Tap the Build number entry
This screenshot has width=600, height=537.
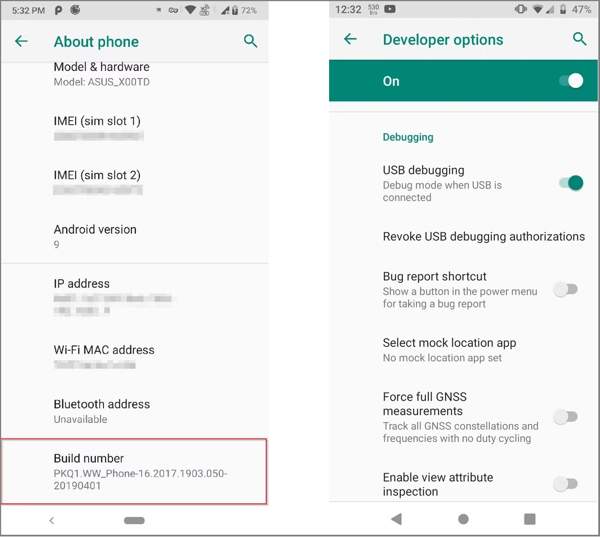[x=134, y=472]
